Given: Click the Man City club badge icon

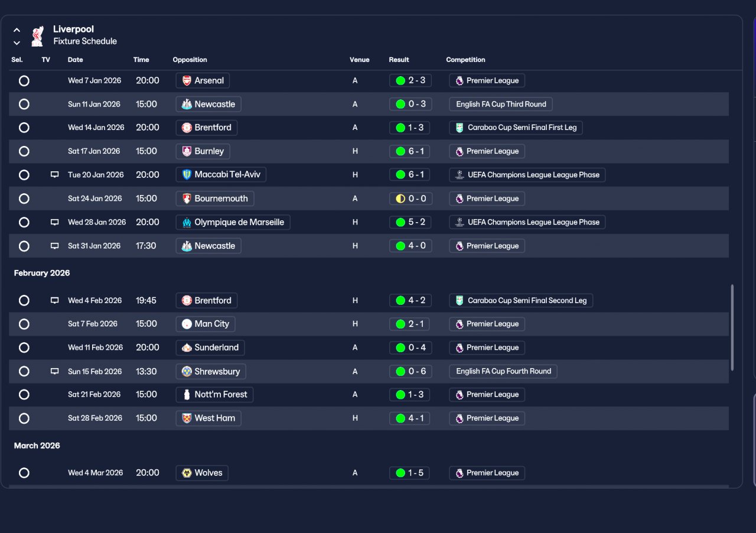Looking at the screenshot, I should [187, 324].
